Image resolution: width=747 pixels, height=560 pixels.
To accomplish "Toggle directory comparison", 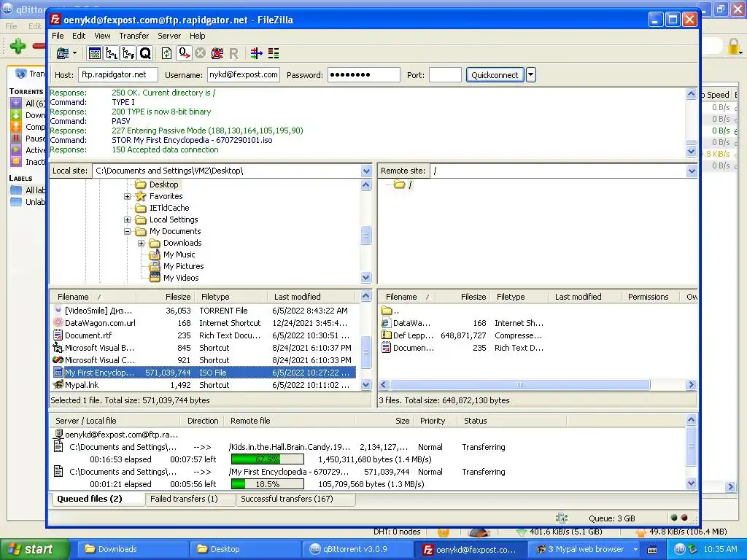I will 274,53.
